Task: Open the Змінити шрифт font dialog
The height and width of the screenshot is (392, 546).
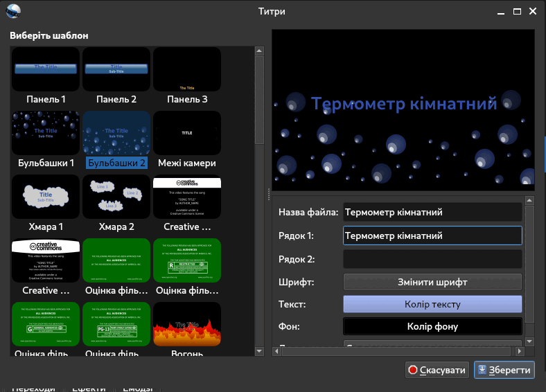Action: [x=432, y=282]
